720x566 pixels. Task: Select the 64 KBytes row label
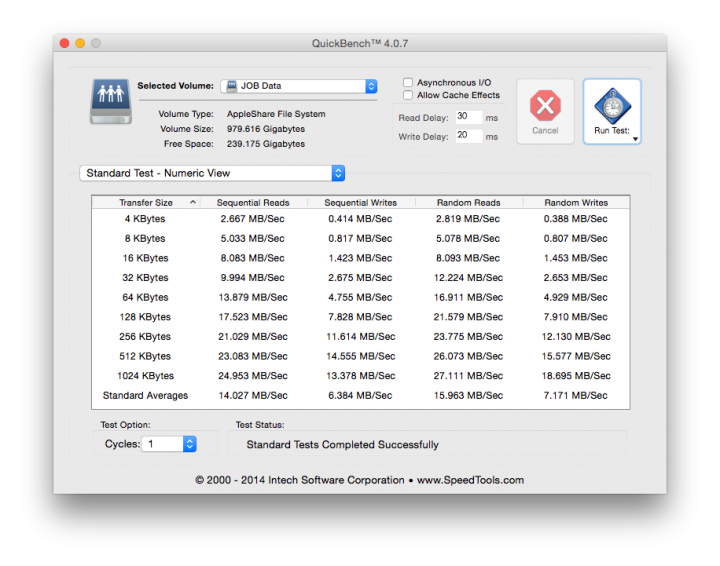coord(145,297)
